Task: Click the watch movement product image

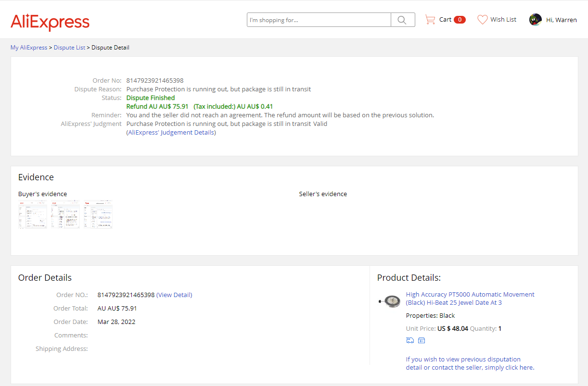Action: (390, 301)
